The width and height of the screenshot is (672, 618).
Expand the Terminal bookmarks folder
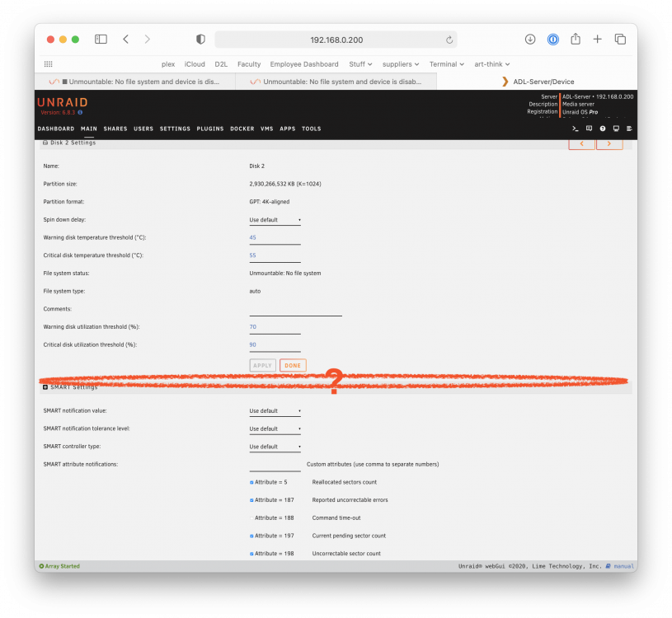pos(447,63)
